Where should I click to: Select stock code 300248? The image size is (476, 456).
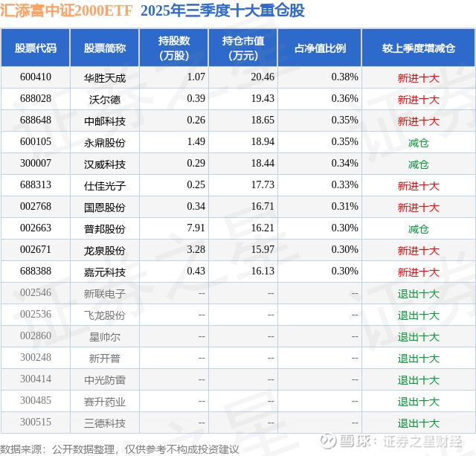point(36,357)
